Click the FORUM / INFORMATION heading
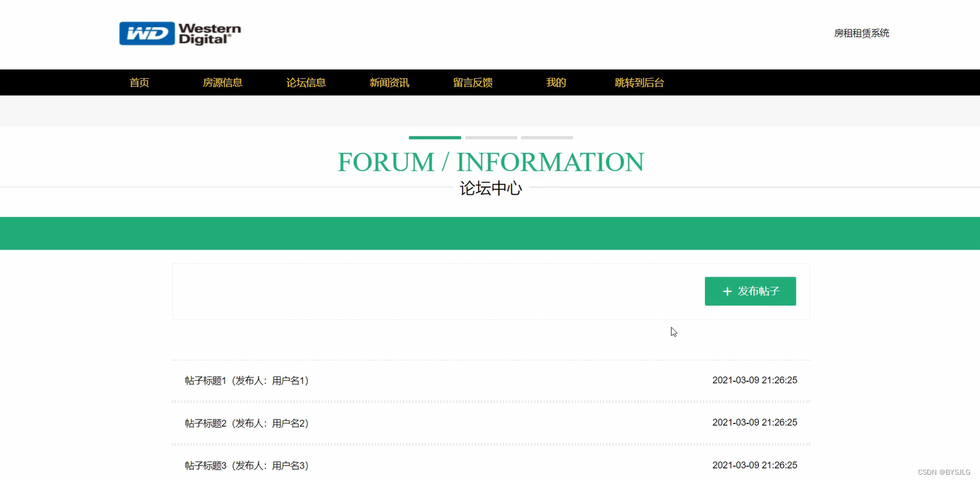Image resolution: width=980 pixels, height=481 pixels. [491, 162]
